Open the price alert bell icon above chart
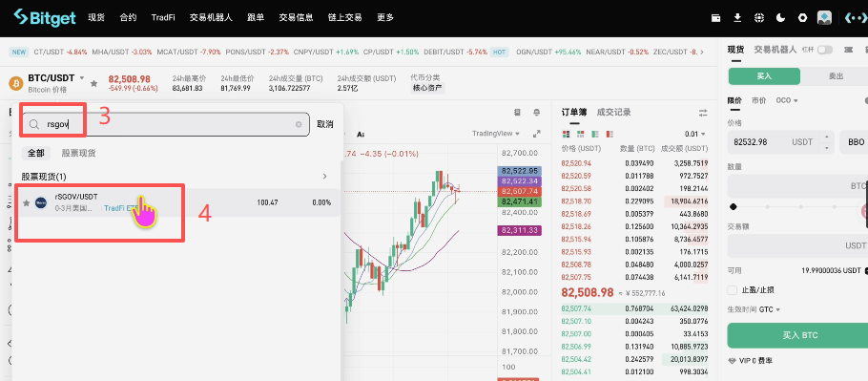This screenshot has height=381, width=868. click(x=536, y=113)
